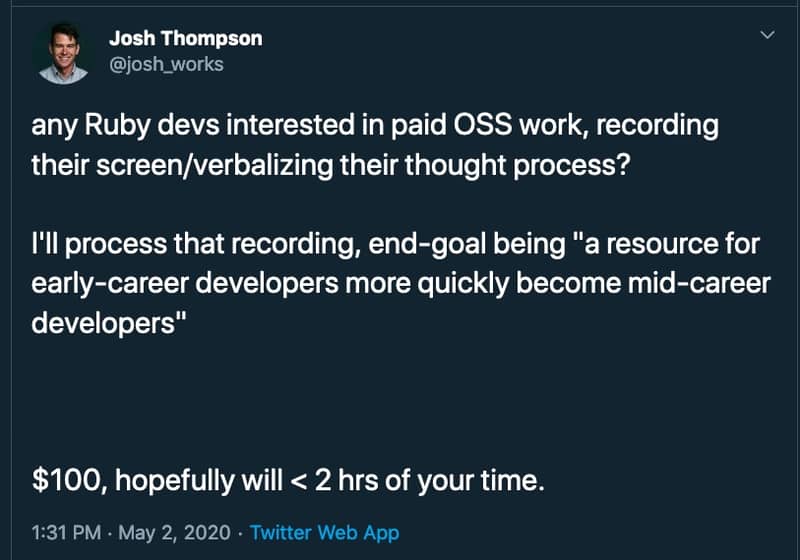Click the word 'hopefully' in the last line

[x=174, y=481]
